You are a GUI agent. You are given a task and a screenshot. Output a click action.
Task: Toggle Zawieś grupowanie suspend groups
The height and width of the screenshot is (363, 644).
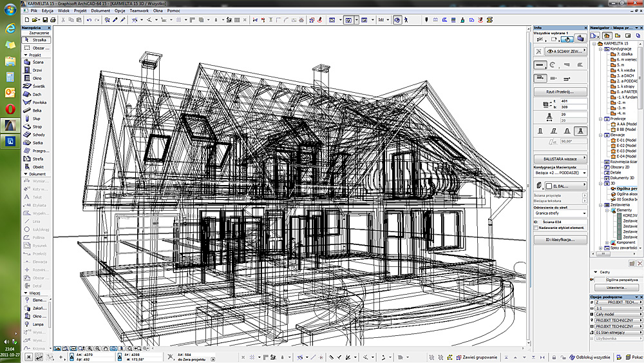coord(477,357)
